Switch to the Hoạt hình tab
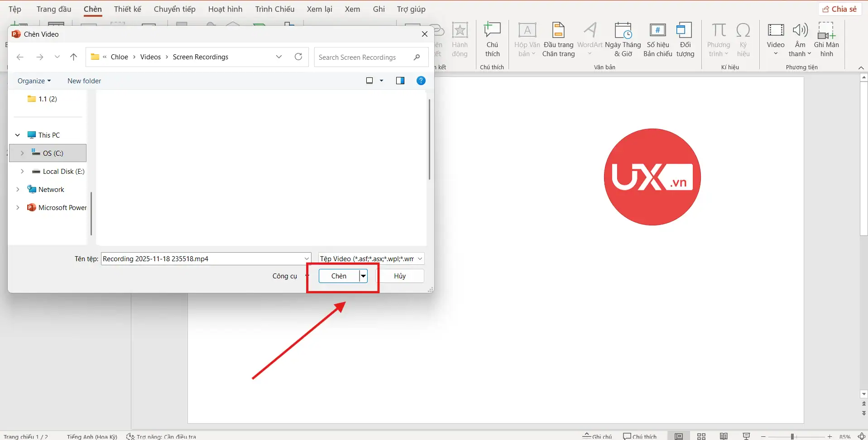Viewport: 868px width, 440px height. tap(225, 9)
